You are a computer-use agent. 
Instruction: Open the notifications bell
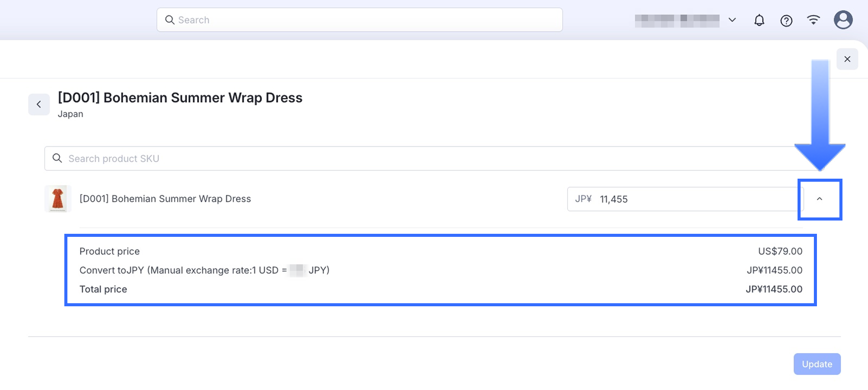point(759,20)
